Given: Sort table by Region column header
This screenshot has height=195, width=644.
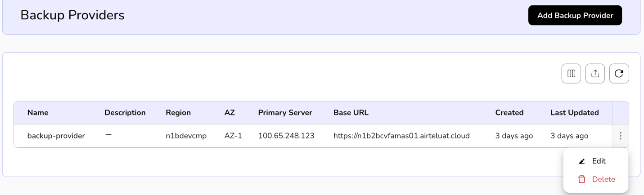Looking at the screenshot, I should click(x=178, y=113).
